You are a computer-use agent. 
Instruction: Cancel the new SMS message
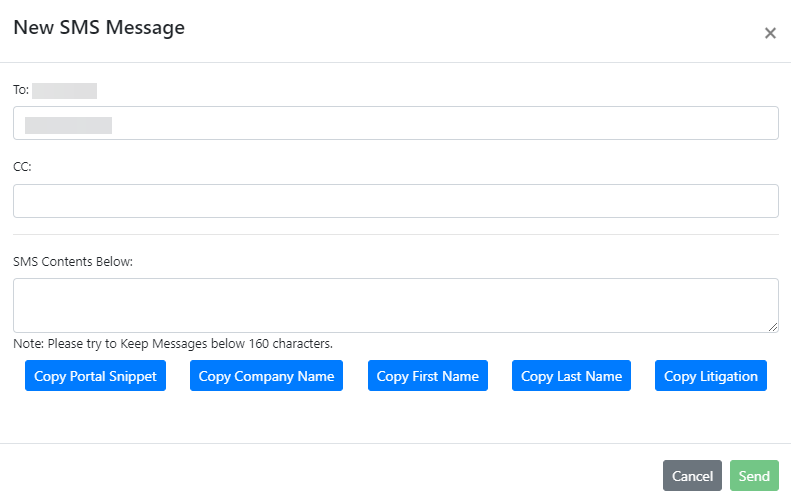(x=692, y=476)
